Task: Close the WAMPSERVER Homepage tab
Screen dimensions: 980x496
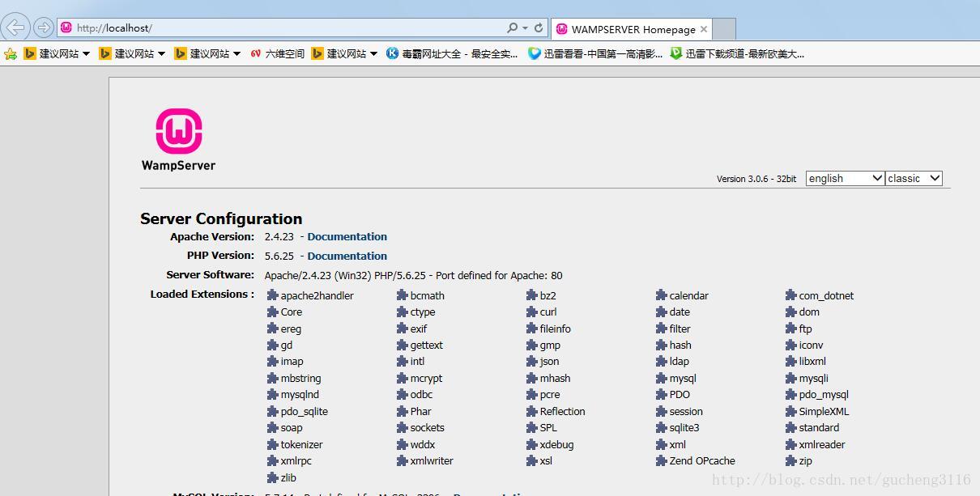Action: [x=704, y=29]
